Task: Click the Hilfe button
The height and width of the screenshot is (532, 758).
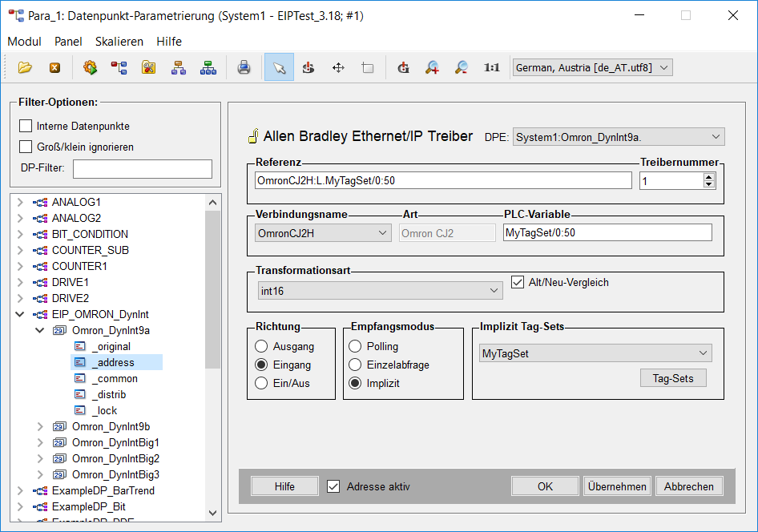Action: [x=284, y=486]
